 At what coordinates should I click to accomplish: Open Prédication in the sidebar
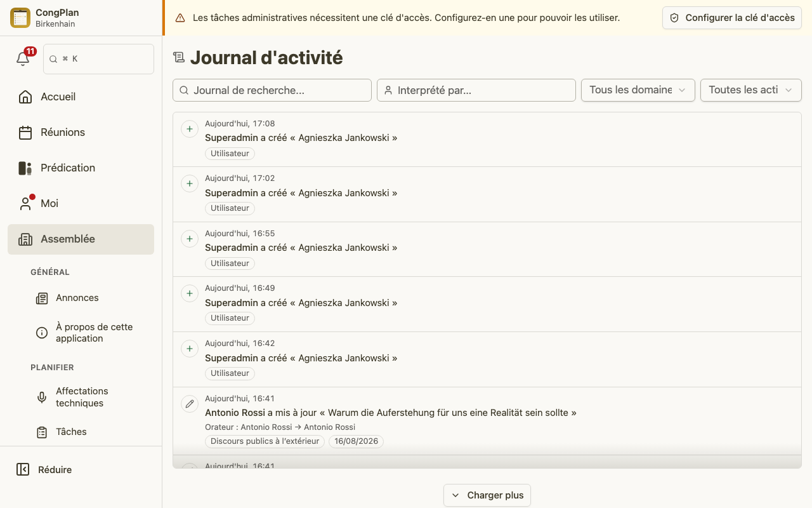pos(81,168)
